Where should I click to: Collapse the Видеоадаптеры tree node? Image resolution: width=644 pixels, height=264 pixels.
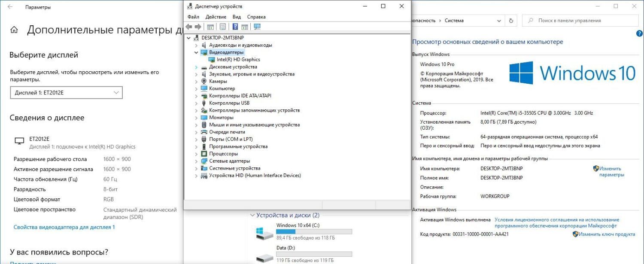(x=197, y=52)
